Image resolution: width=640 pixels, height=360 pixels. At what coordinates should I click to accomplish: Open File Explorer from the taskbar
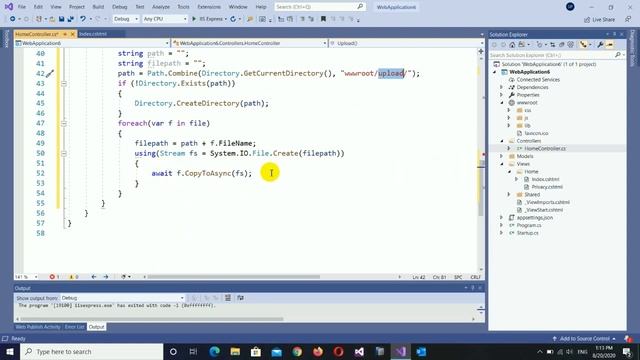tap(235, 351)
